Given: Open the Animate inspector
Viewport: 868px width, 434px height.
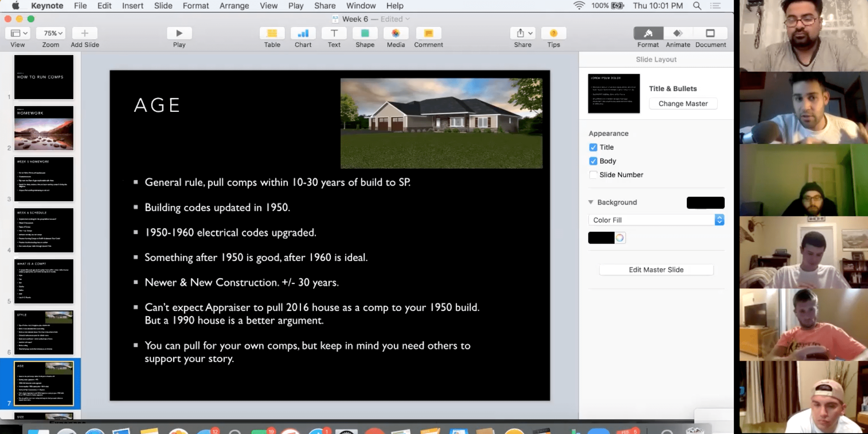Looking at the screenshot, I should pos(678,33).
